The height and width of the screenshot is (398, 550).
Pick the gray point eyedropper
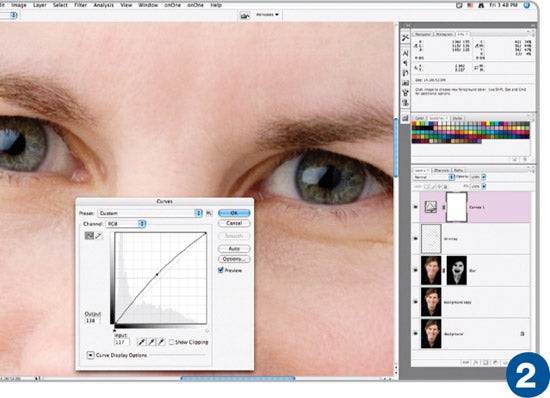[x=151, y=342]
